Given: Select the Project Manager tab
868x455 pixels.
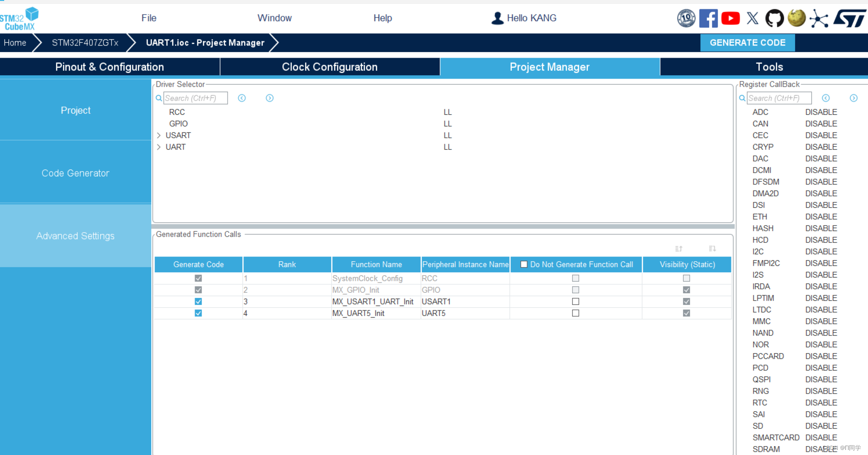Looking at the screenshot, I should coord(549,67).
